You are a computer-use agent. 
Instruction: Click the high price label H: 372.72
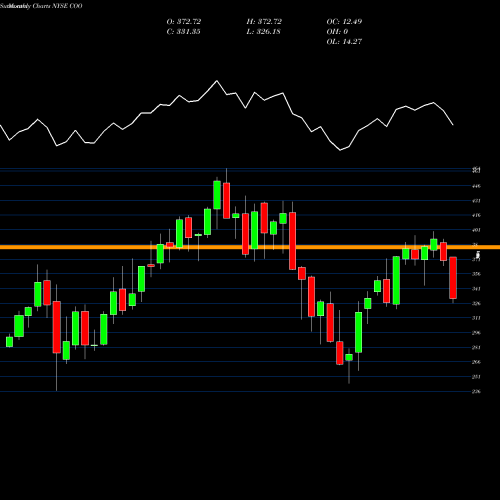[264, 21]
